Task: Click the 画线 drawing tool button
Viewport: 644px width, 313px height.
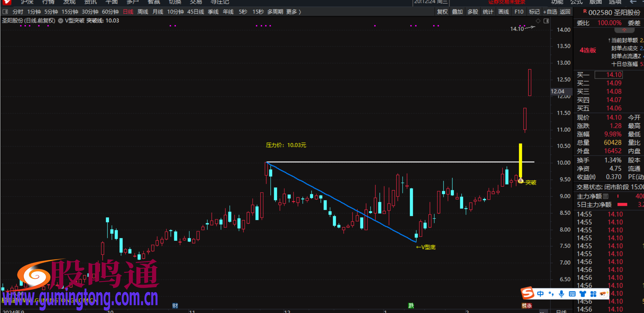Action: (504, 12)
